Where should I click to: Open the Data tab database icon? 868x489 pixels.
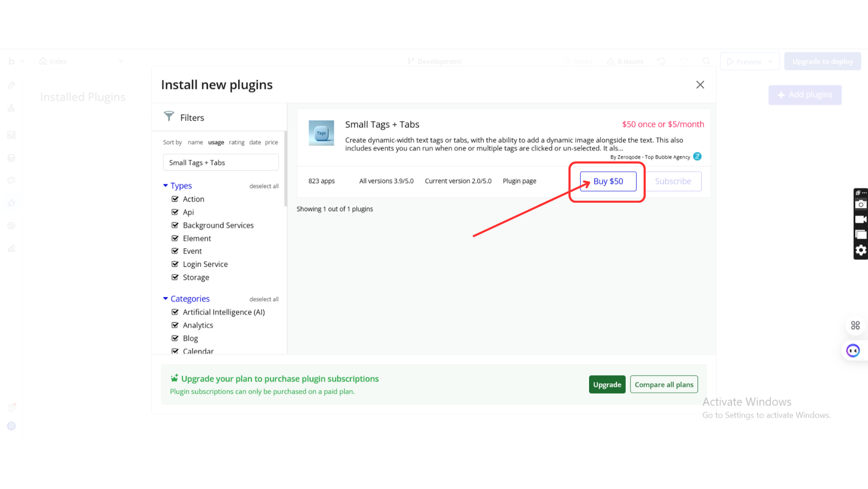[x=11, y=158]
